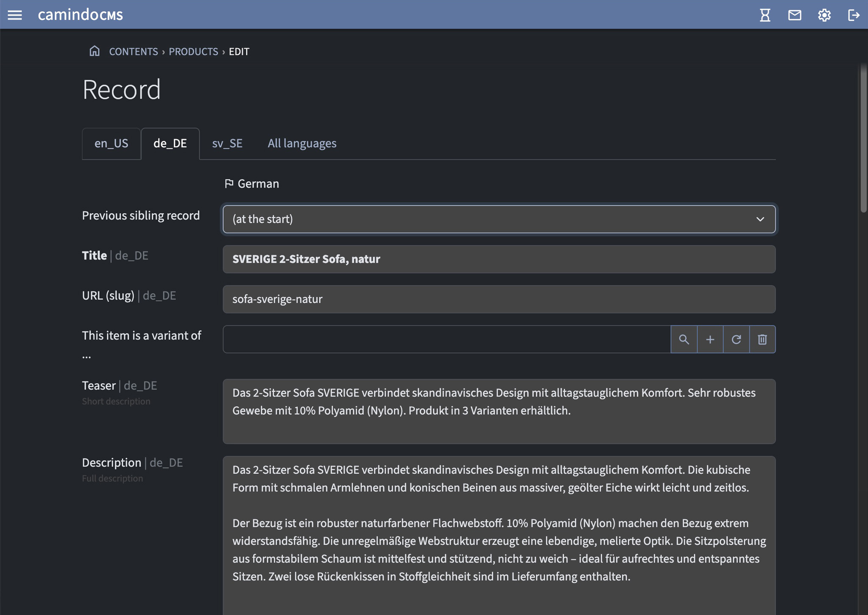868x615 pixels.
Task: Click the 'Short description' hint text
Action: (x=116, y=401)
